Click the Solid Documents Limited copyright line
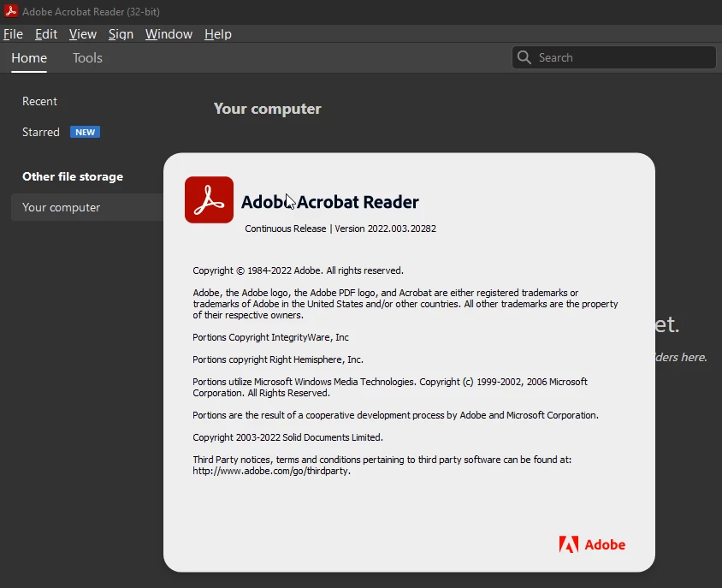 (287, 437)
